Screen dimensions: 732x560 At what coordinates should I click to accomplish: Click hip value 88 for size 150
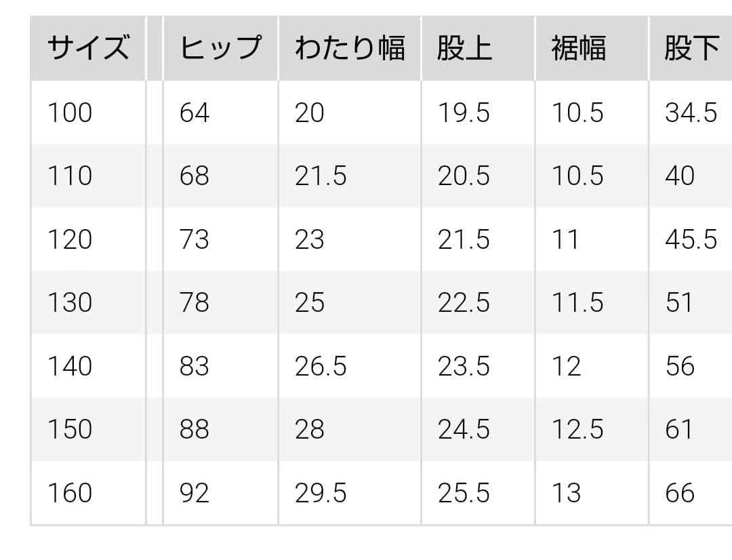click(x=195, y=429)
